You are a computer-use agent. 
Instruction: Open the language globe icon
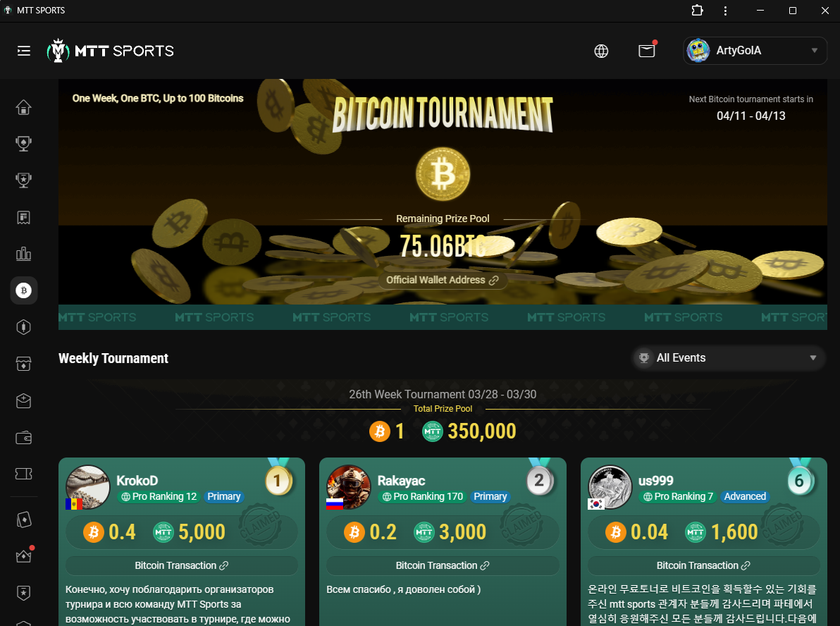tap(601, 51)
